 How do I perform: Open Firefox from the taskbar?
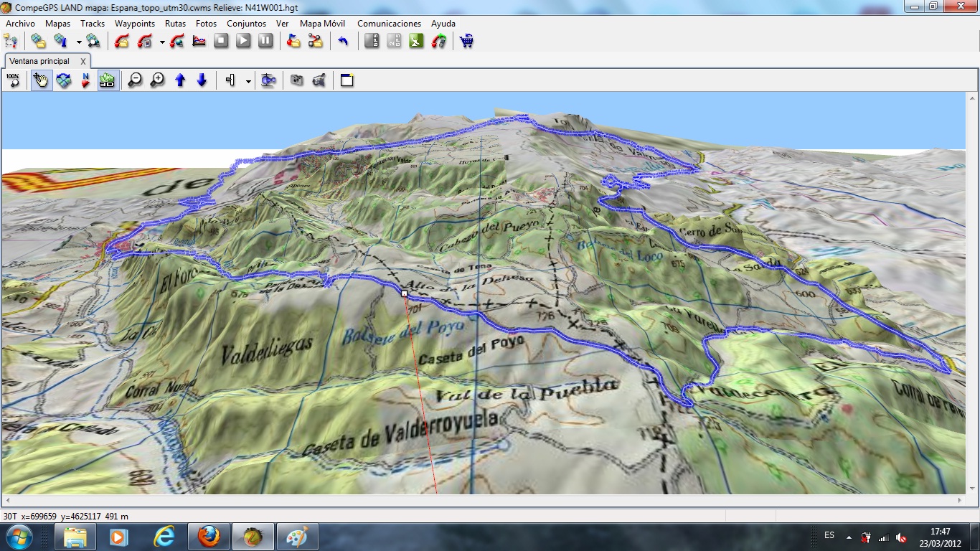pos(208,536)
